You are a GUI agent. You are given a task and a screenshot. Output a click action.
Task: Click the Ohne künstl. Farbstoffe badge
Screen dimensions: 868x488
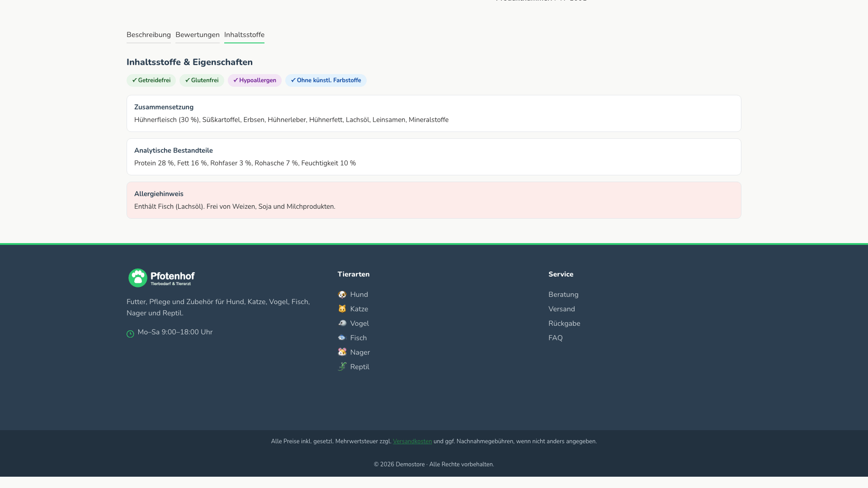coord(325,80)
